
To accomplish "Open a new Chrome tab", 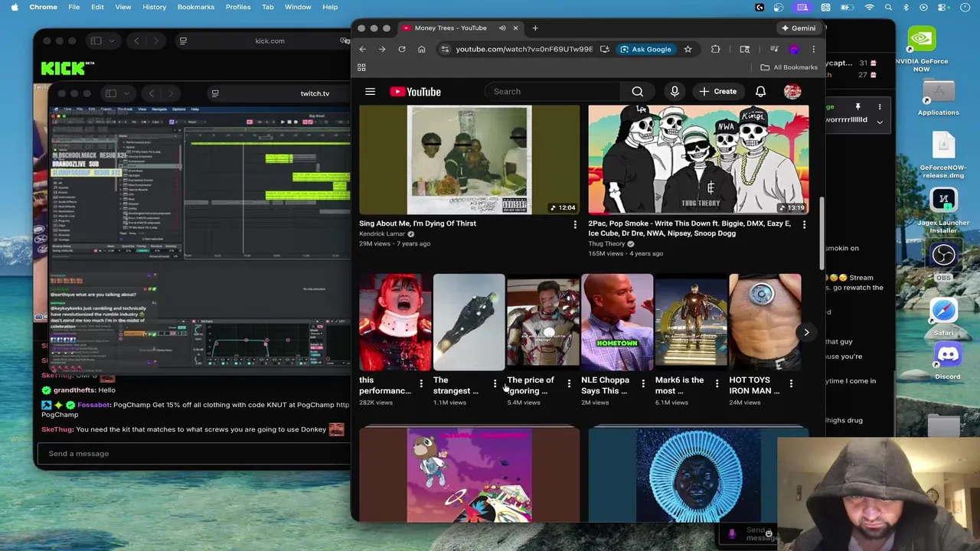I will [x=535, y=28].
